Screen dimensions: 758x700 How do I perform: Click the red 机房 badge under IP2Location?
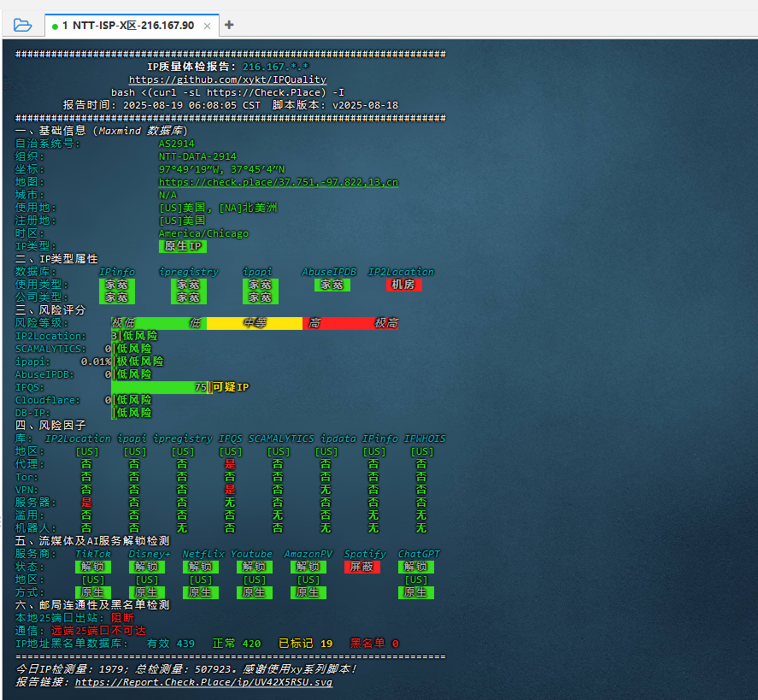click(403, 285)
